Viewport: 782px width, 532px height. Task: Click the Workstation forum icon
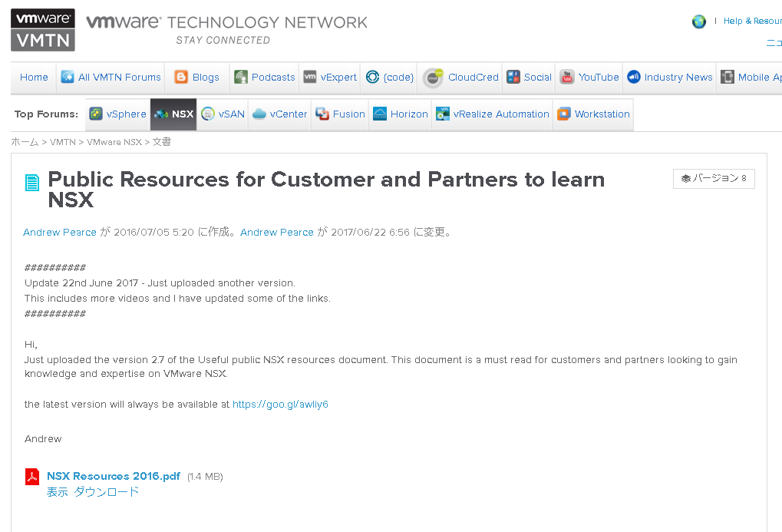[x=564, y=114]
